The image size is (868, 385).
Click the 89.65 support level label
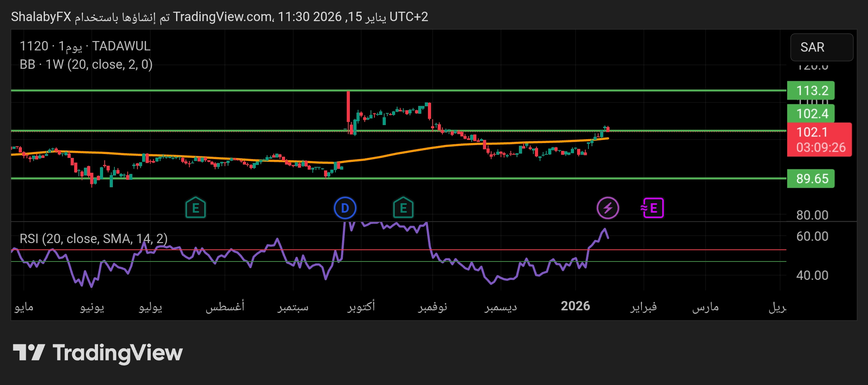(x=811, y=179)
